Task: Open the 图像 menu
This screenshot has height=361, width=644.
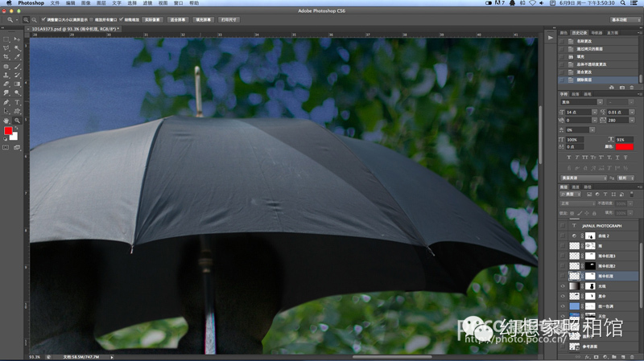Action: coord(85,3)
